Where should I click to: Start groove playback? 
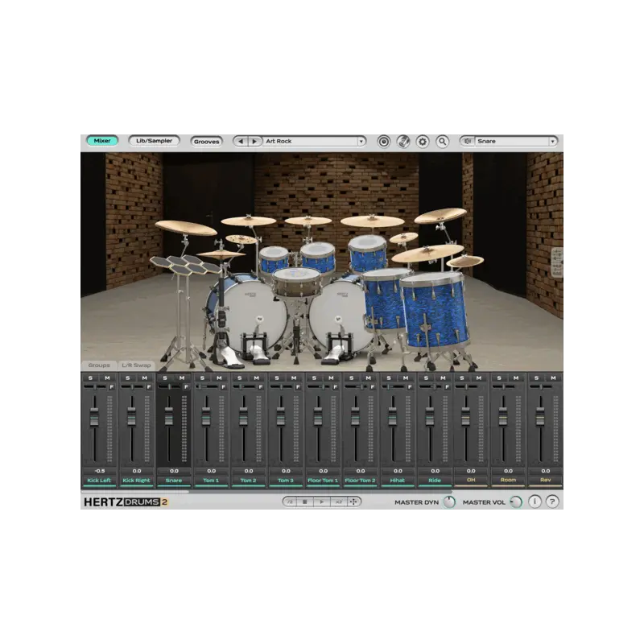click(x=321, y=502)
